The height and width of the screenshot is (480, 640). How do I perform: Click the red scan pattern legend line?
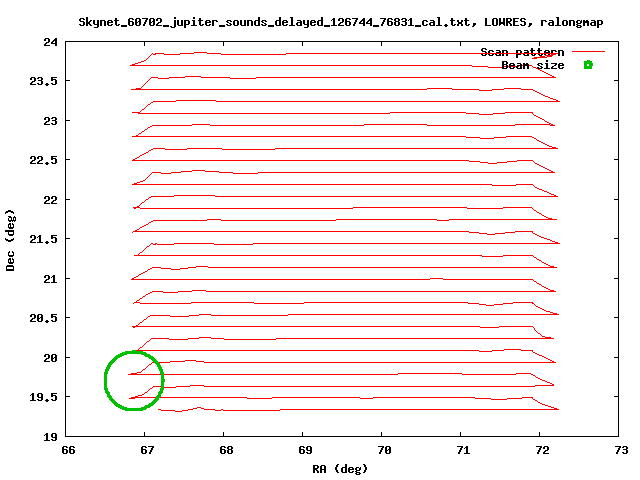588,52
